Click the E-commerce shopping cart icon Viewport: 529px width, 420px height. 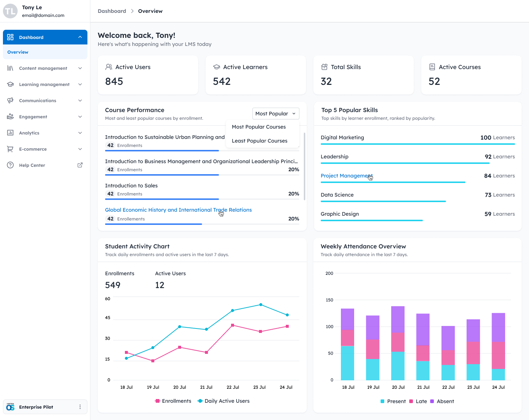[x=10, y=149]
